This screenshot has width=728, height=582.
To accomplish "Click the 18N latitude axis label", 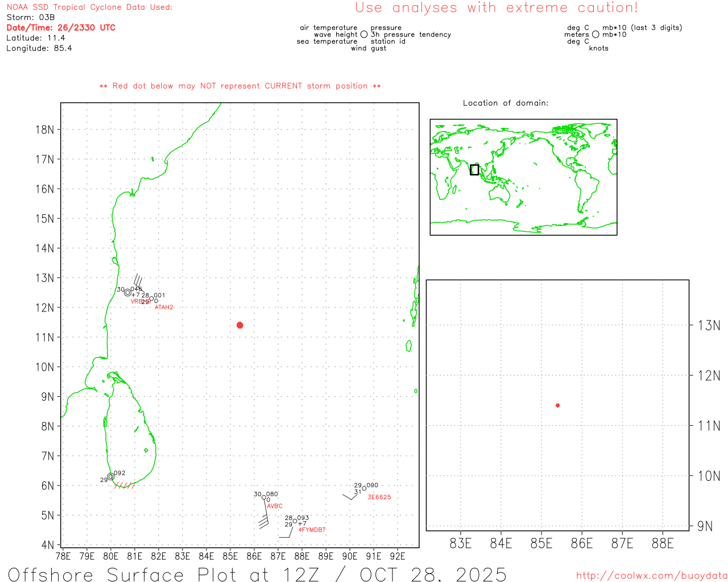I will point(44,130).
